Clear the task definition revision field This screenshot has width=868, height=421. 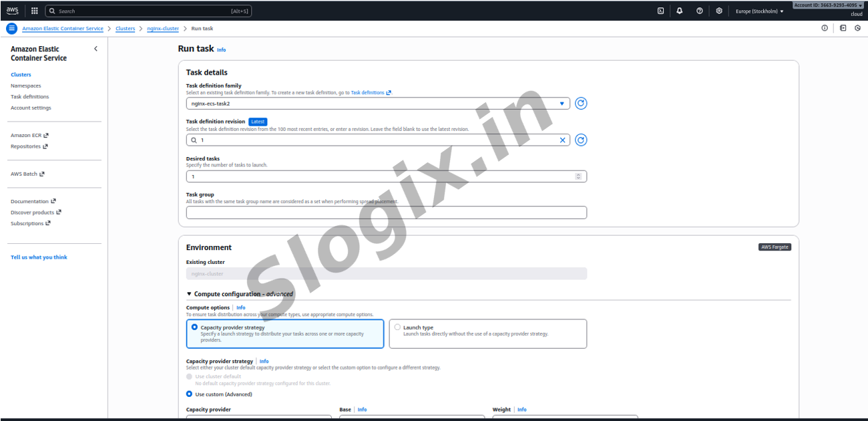562,140
